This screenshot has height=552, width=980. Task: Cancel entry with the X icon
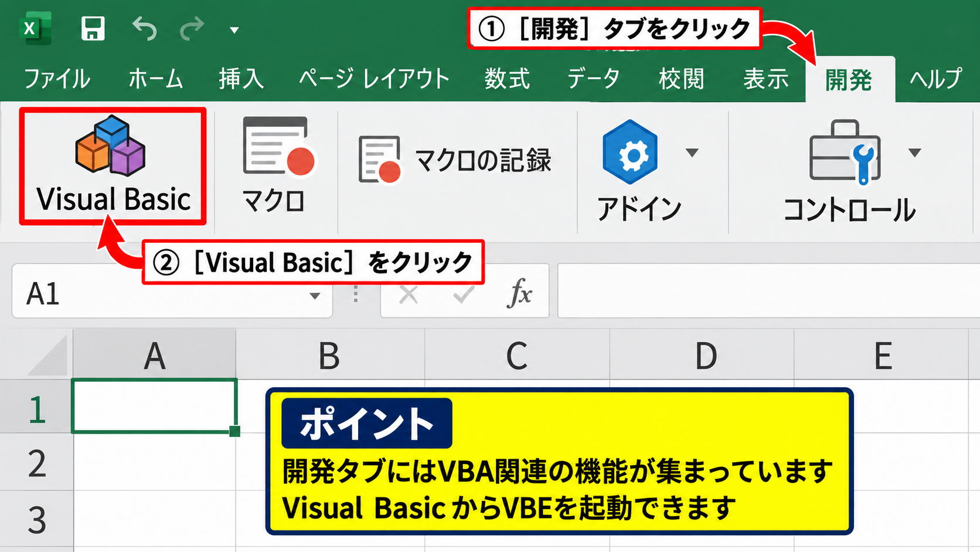409,294
